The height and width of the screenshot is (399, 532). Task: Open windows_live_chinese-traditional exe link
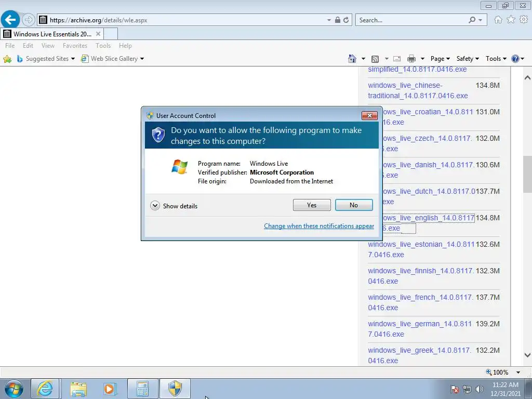click(418, 90)
